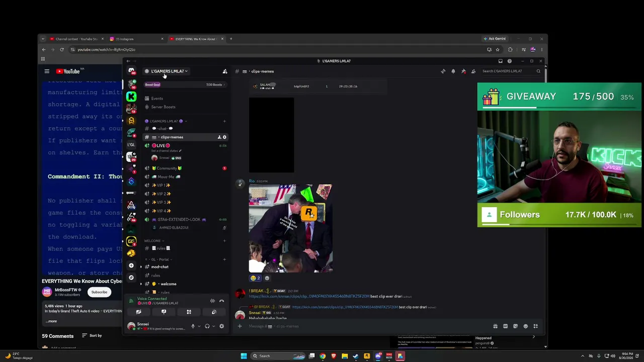The height and width of the screenshot is (362, 644).
Task: Subscribe to MrBossFTW channel
Action: click(x=99, y=292)
